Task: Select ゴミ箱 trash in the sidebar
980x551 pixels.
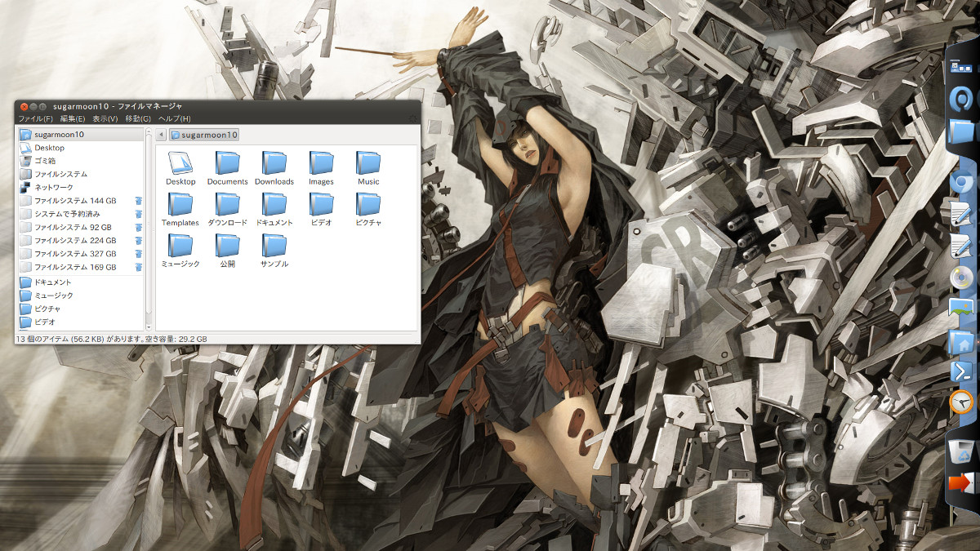Action: click(80, 161)
